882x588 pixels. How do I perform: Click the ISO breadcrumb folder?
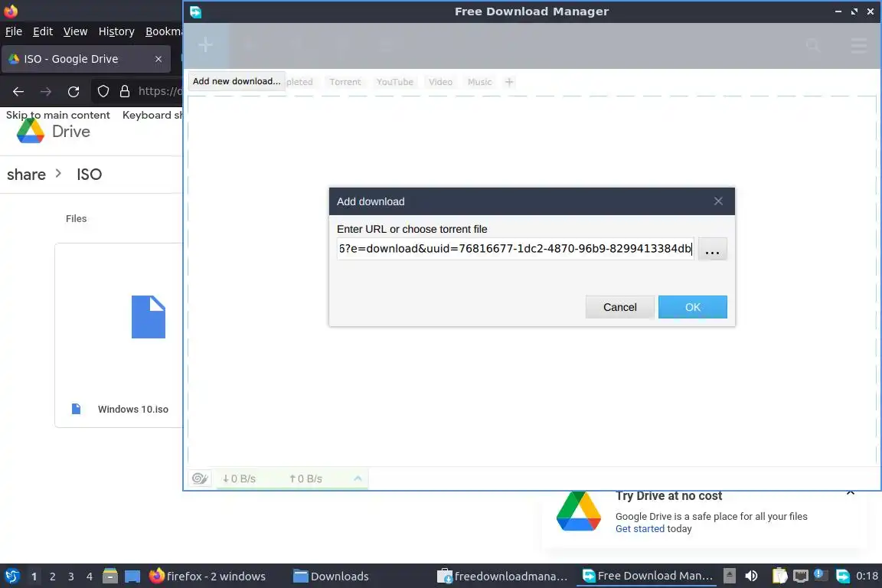pyautogui.click(x=90, y=175)
